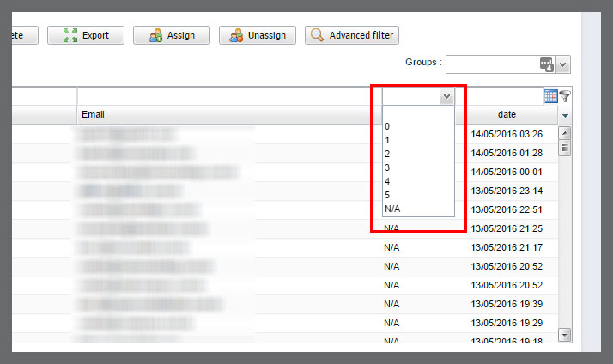Select option 1 in the dropdown list
The width and height of the screenshot is (613, 364).
pos(418,140)
